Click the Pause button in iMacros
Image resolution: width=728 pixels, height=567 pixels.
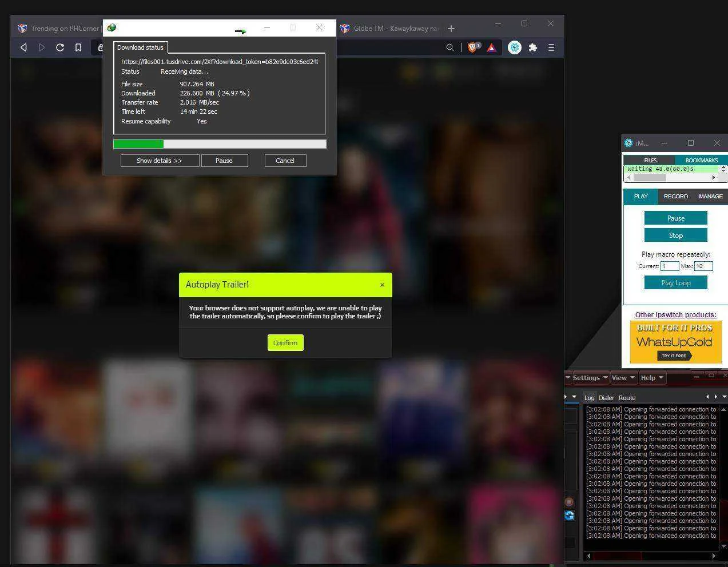(675, 218)
